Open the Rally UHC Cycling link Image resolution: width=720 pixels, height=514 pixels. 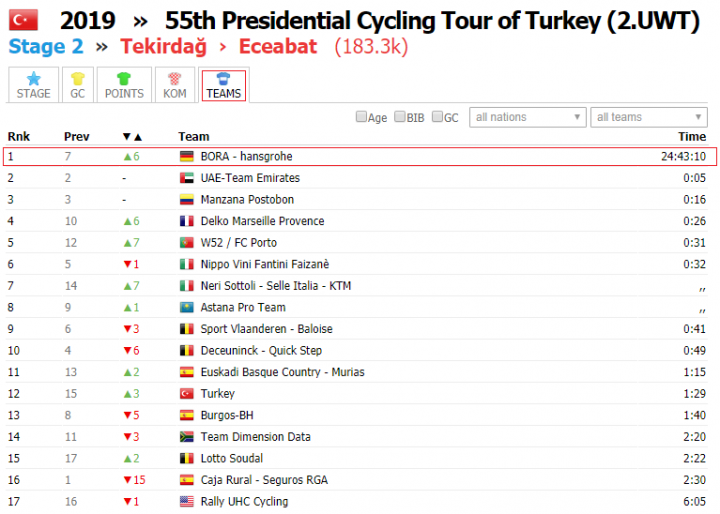point(244,502)
